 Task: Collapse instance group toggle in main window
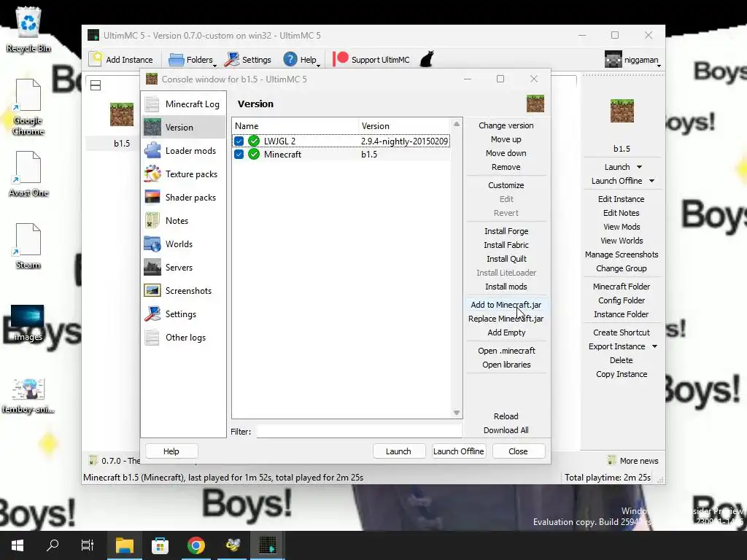point(96,85)
